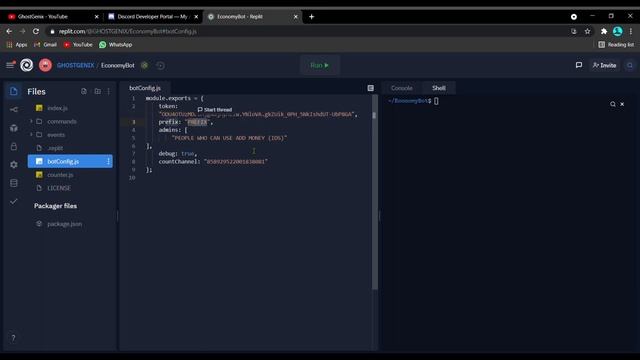
Task: Open the GHOSTGENIX profile link
Action: coord(76,65)
